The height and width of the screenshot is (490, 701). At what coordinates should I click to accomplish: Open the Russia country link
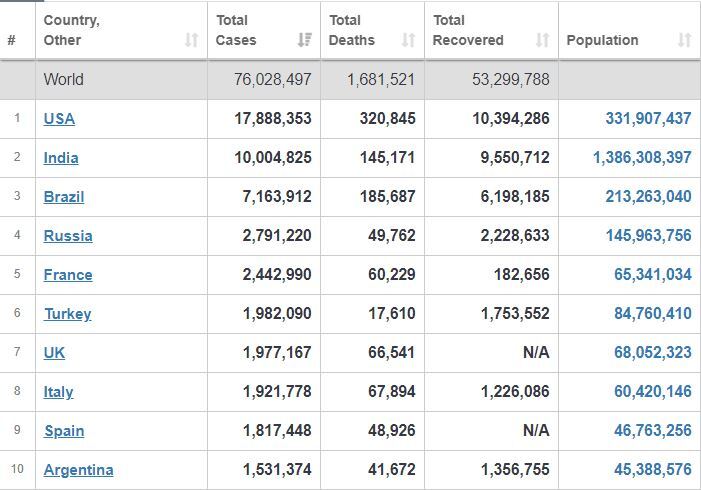click(x=68, y=236)
